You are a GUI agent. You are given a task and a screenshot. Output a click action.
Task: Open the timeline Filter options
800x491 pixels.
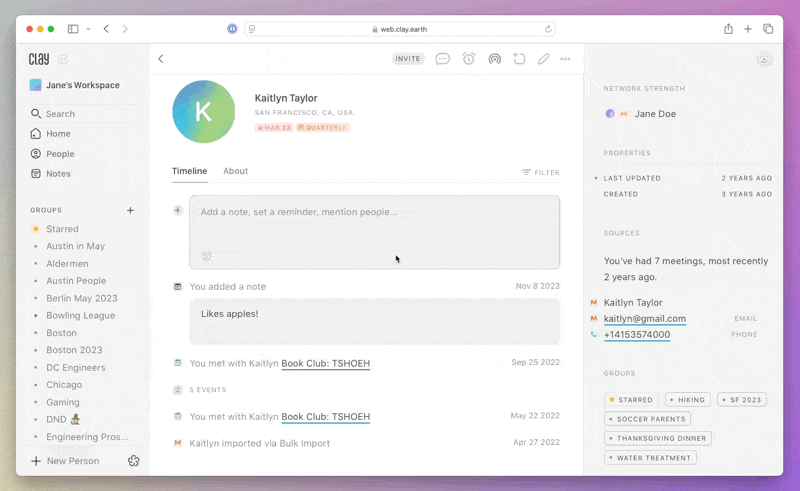click(x=540, y=172)
